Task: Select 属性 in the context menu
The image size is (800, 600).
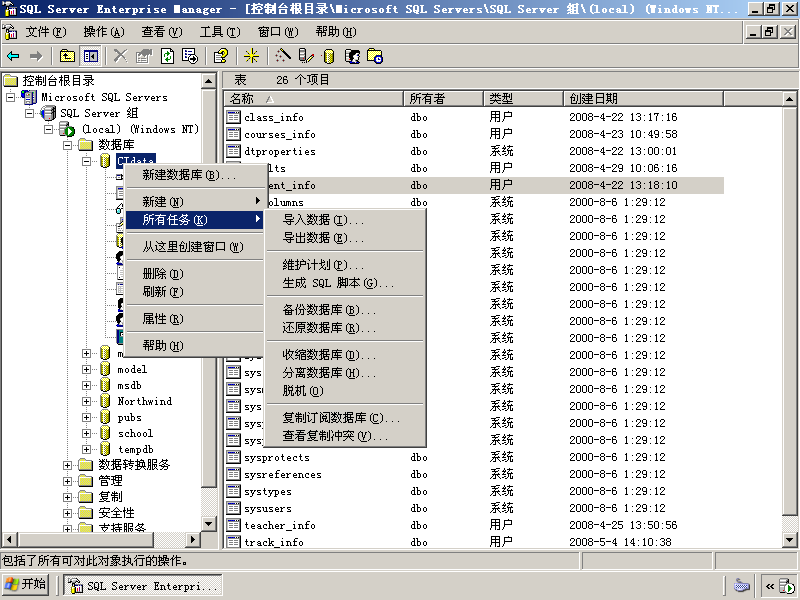Action: pyautogui.click(x=194, y=319)
